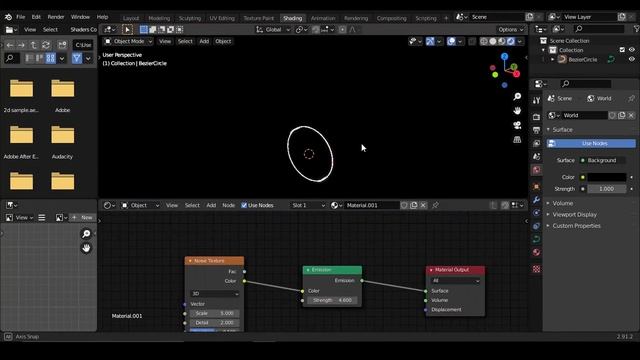Open View Layer properties tab icon
This screenshot has height=360, width=640.
coord(536,143)
